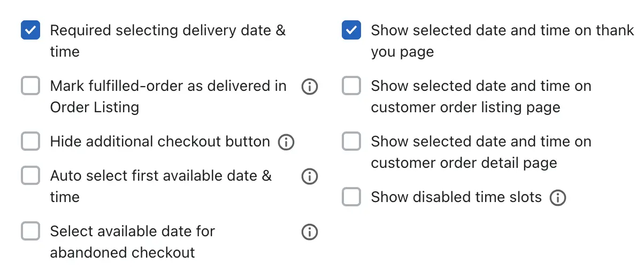Click 'Required selecting delivery date & time' label
The height and width of the screenshot is (279, 644).
pyautogui.click(x=168, y=41)
